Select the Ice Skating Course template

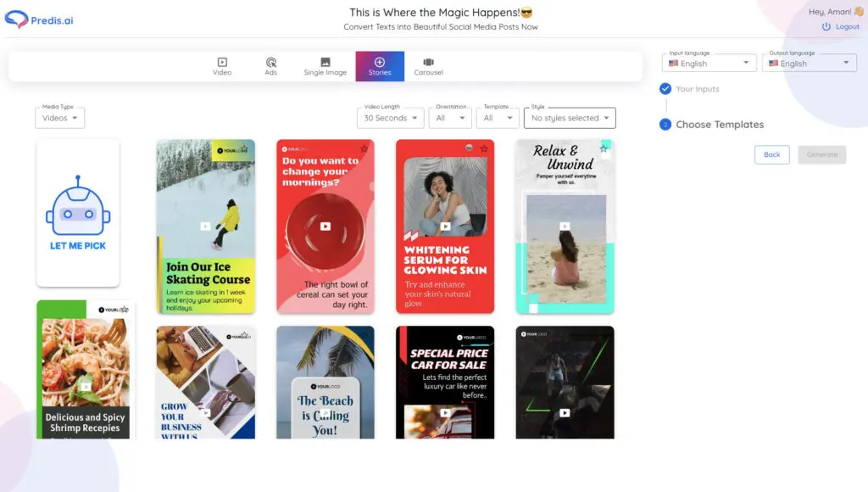(x=206, y=226)
